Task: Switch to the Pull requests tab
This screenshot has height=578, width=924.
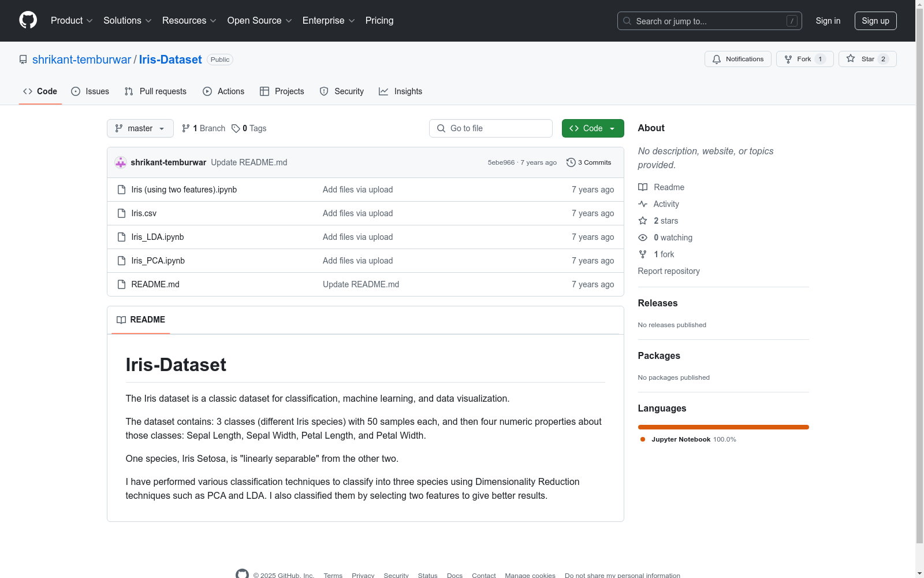Action: [x=155, y=91]
